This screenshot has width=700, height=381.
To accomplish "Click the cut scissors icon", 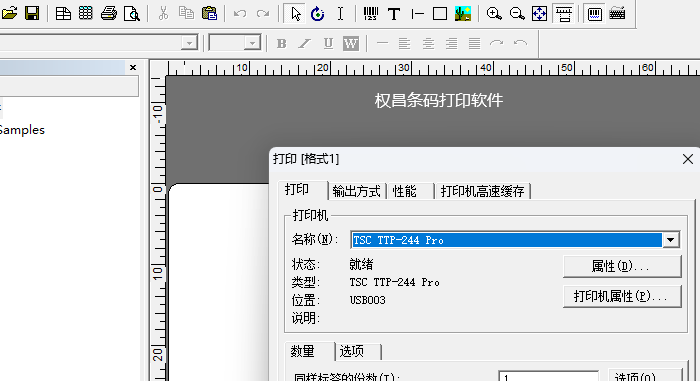I will 163,14.
